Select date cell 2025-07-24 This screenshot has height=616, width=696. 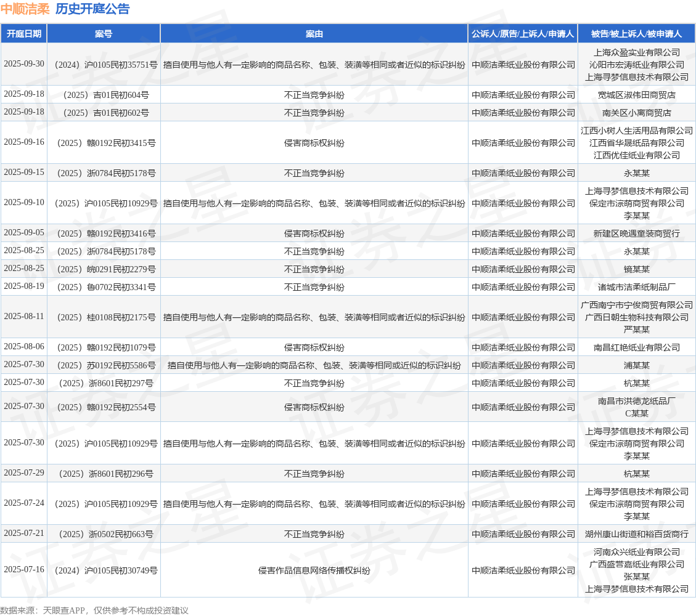point(24,503)
